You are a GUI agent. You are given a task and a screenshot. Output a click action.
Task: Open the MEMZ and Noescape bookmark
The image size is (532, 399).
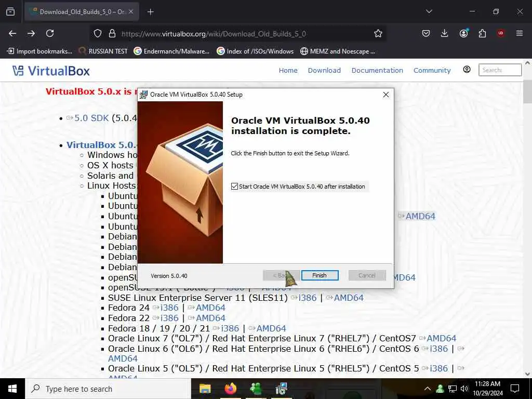(338, 51)
